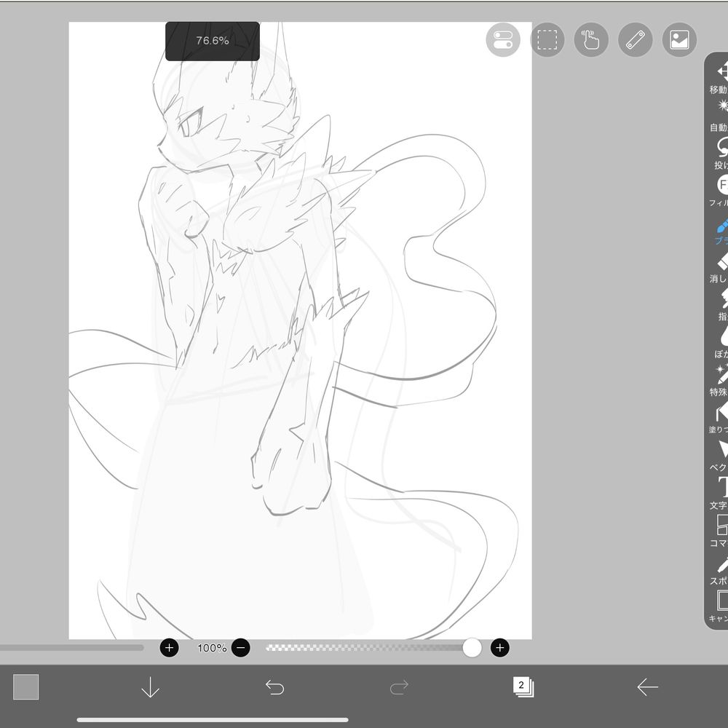The height and width of the screenshot is (728, 728).
Task: Select the Vector tool (ベクター)
Action: point(720,456)
